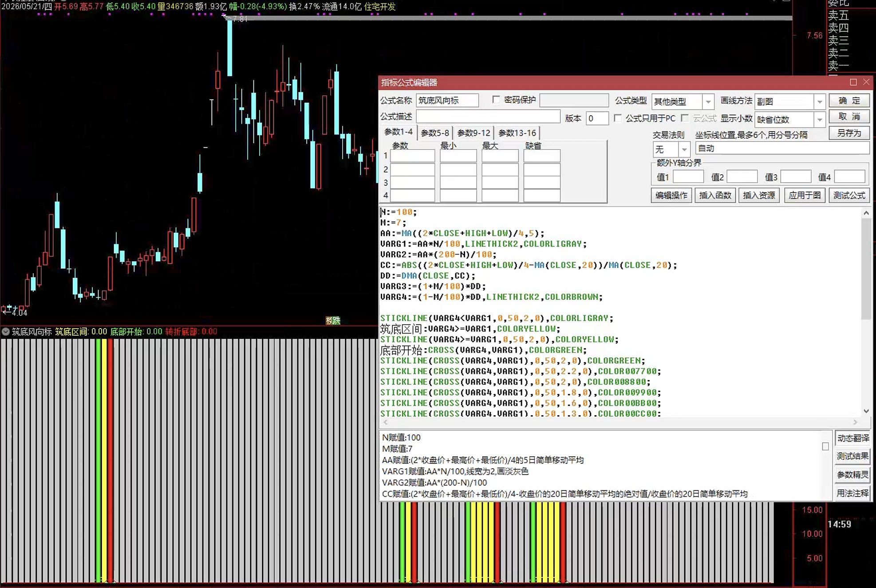Show 动态翻译 output
876x588 pixels.
(852, 438)
